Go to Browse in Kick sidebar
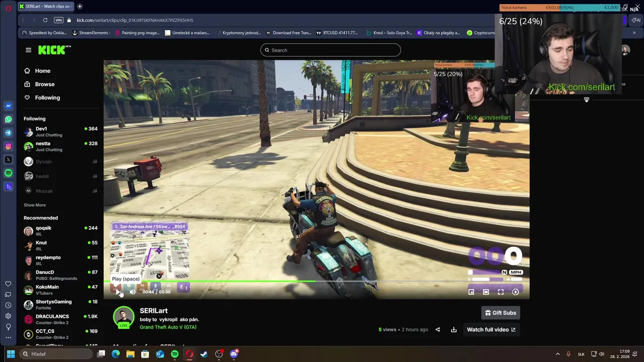 click(39, 84)
